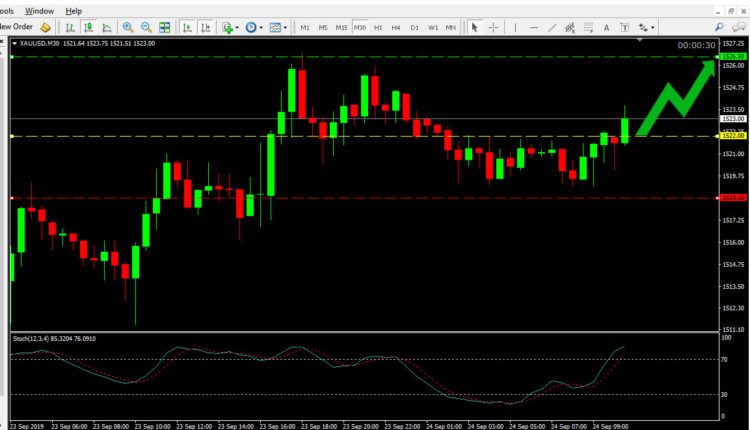Select the text label 'T' tool
This screenshot has height=430, width=750.
click(625, 28)
